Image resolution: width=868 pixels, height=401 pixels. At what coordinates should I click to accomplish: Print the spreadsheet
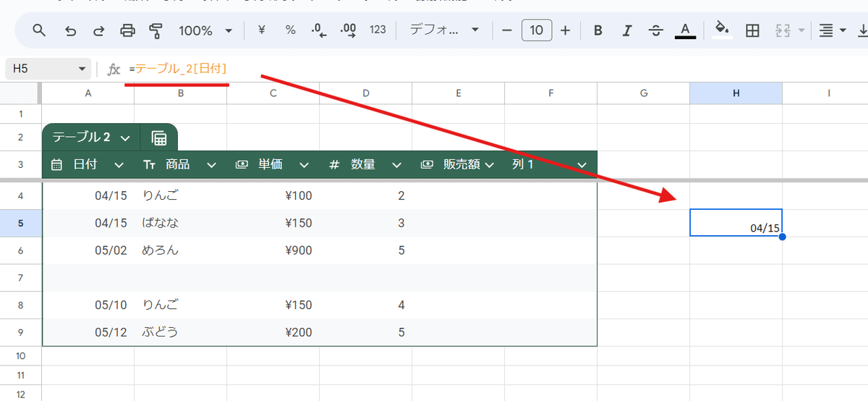coord(127,30)
